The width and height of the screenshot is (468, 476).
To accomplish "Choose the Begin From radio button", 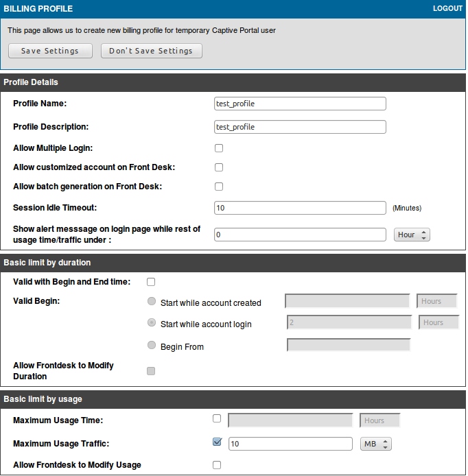I will point(152,346).
